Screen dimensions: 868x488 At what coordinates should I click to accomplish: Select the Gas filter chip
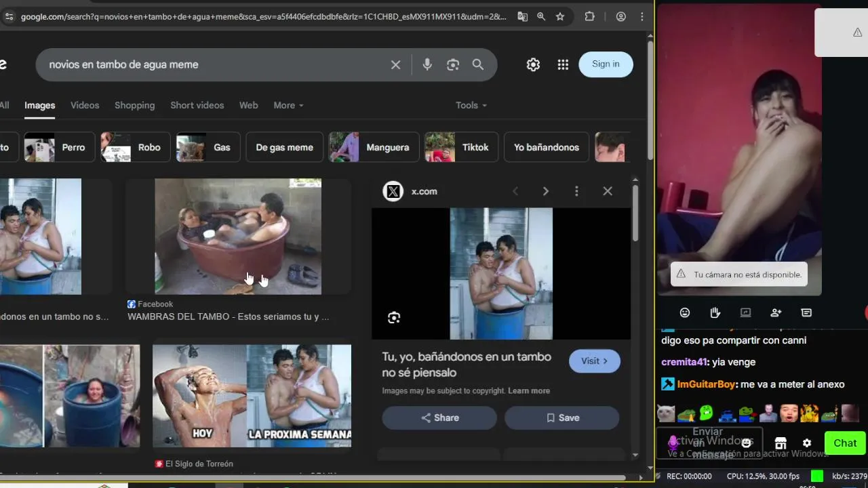click(208, 147)
